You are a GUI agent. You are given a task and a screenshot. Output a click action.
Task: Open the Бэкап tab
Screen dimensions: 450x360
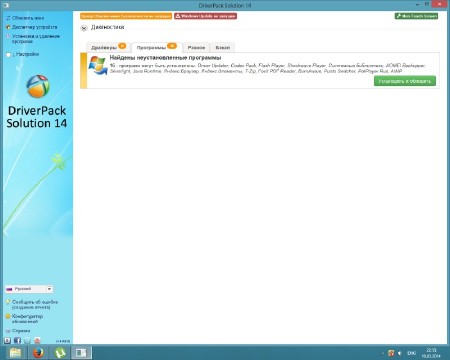click(223, 48)
